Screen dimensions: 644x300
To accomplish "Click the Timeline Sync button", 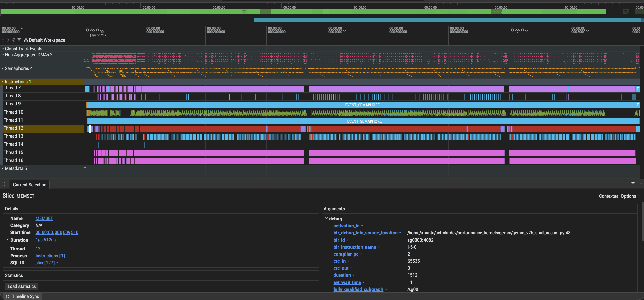I will pos(23,296).
